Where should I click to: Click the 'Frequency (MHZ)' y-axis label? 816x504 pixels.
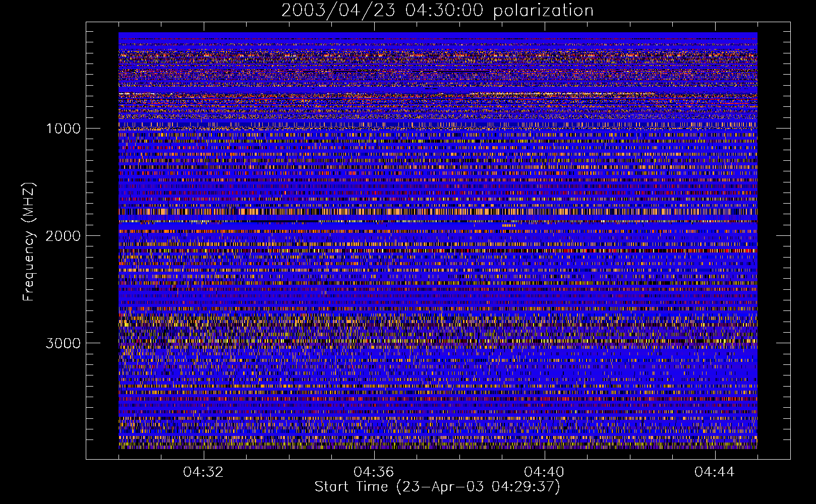point(29,241)
